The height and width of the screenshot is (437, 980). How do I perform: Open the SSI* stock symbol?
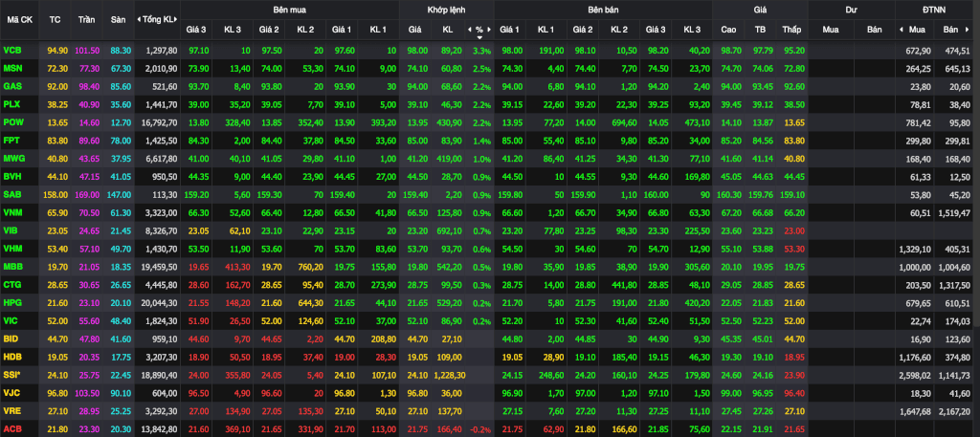click(12, 375)
